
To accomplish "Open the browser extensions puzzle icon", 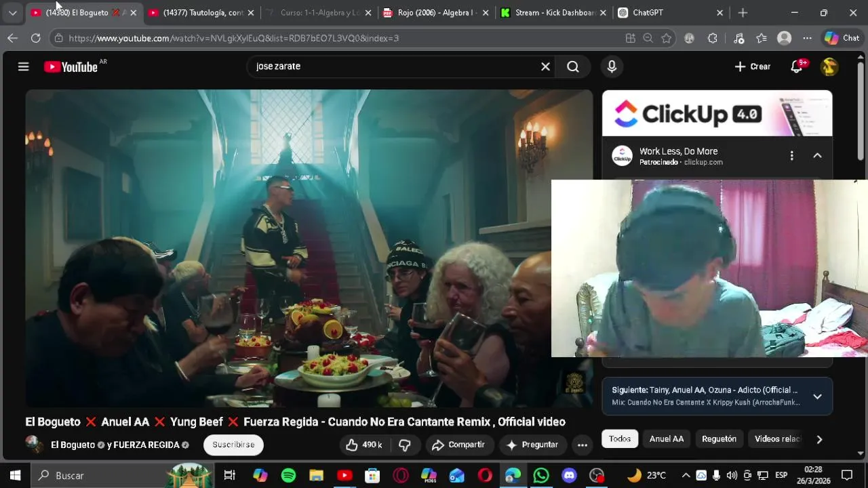I will (x=713, y=39).
